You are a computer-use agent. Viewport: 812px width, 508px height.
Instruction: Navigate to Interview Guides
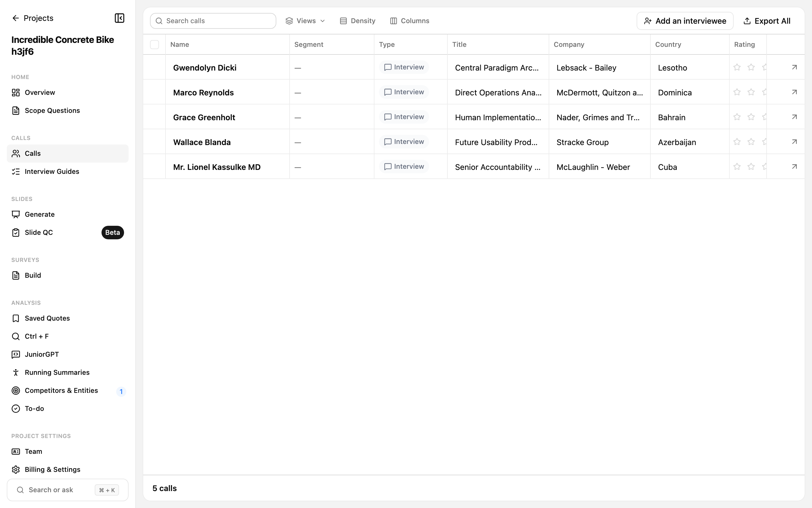(67, 171)
